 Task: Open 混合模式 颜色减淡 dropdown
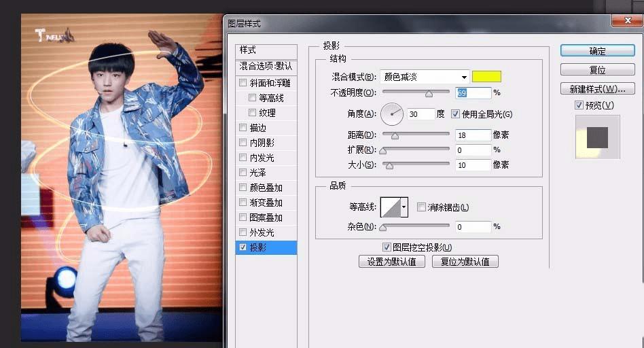coord(425,77)
